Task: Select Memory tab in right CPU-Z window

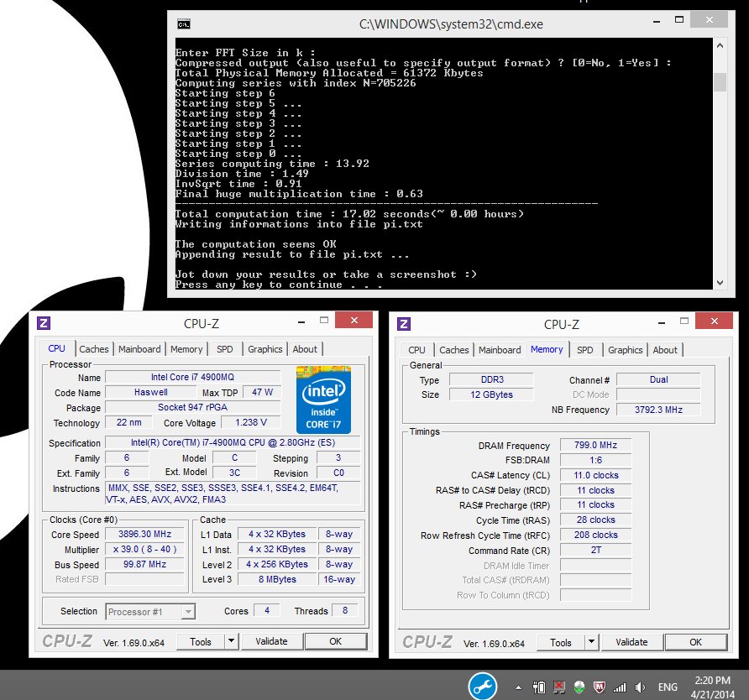Action: (x=547, y=349)
